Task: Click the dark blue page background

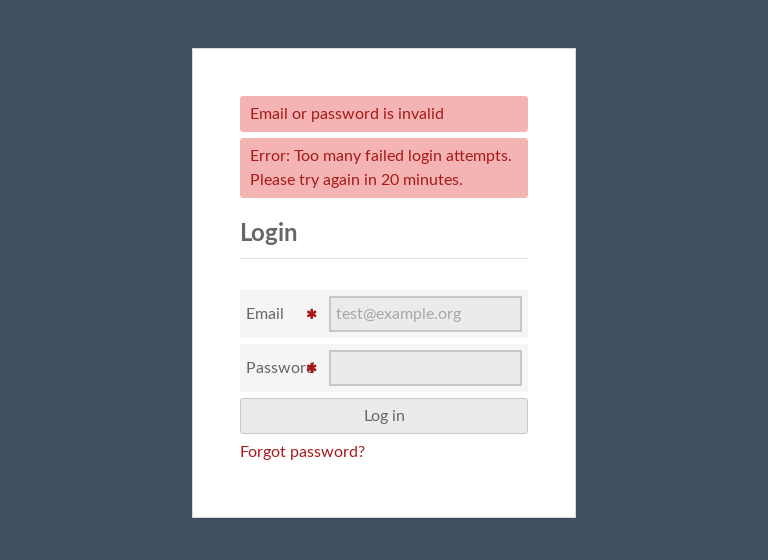Action: [x=98, y=279]
